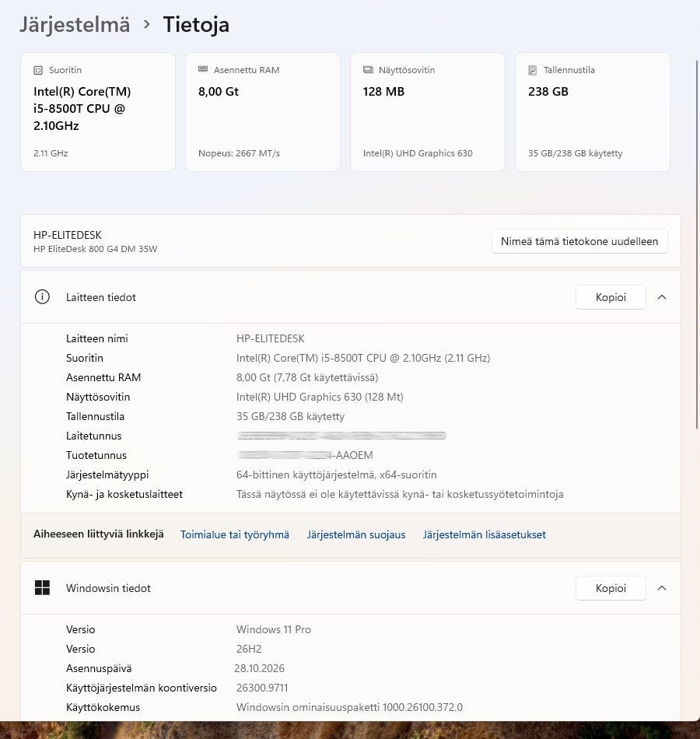This screenshot has width=700, height=739.
Task: Select "238 GB" in the Tallennustila card
Action: click(548, 92)
